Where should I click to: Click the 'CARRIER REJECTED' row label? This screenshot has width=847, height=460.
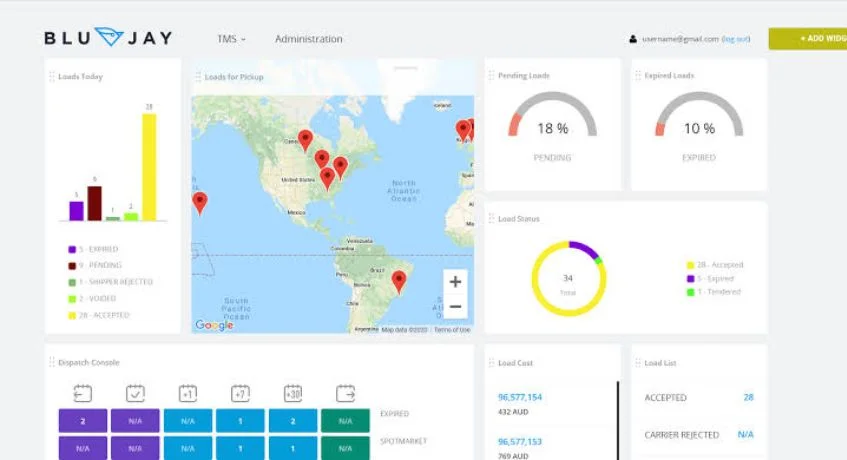[682, 435]
